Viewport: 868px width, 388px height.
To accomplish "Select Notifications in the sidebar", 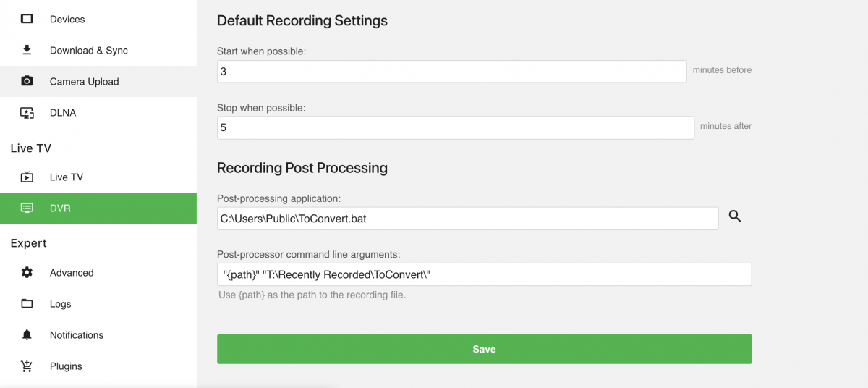I will click(77, 334).
